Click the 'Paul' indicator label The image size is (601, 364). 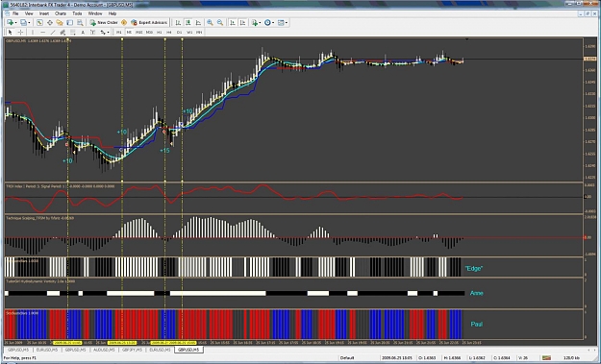click(x=476, y=324)
